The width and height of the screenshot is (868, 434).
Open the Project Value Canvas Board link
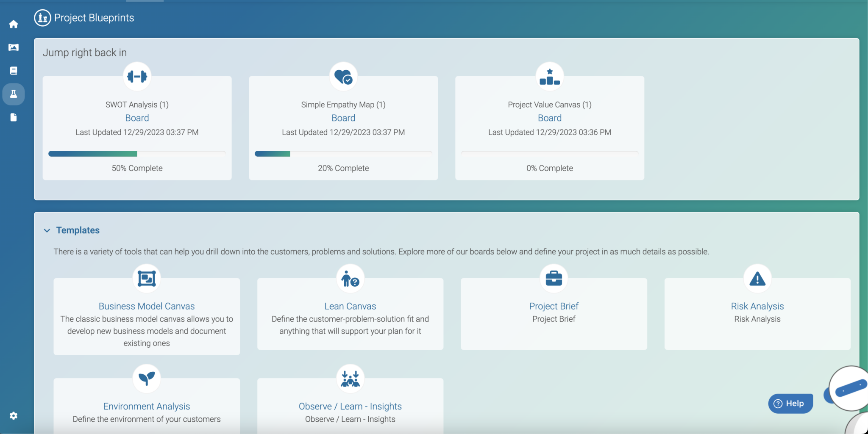click(x=549, y=118)
